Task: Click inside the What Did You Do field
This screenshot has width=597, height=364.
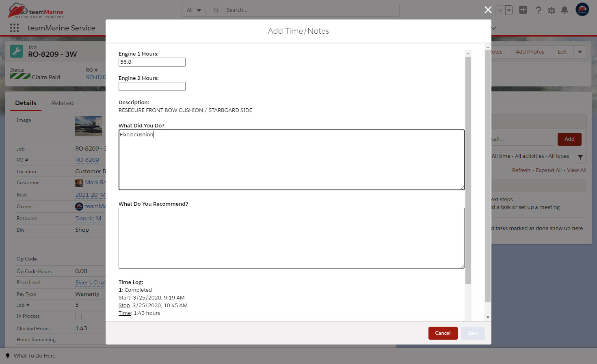Action: click(x=291, y=159)
